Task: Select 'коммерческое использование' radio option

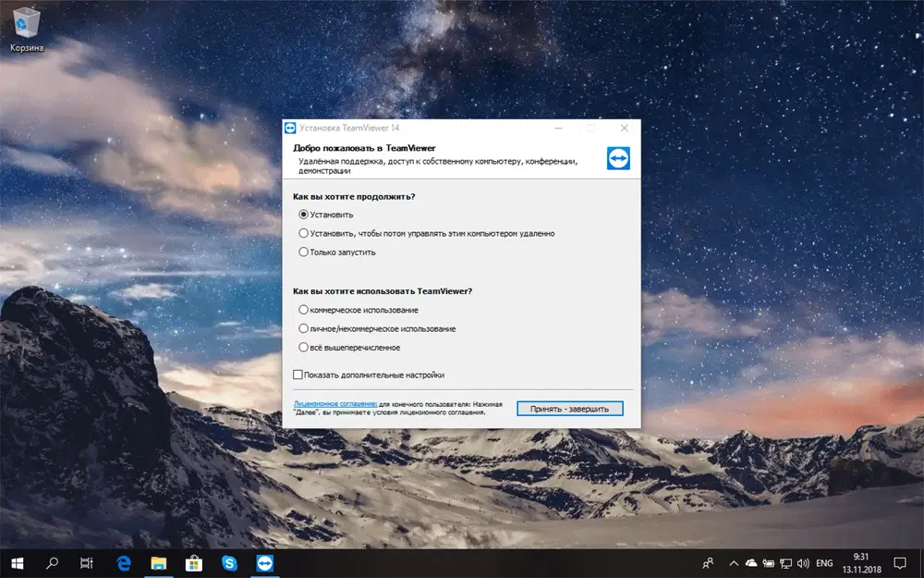Action: click(x=359, y=310)
